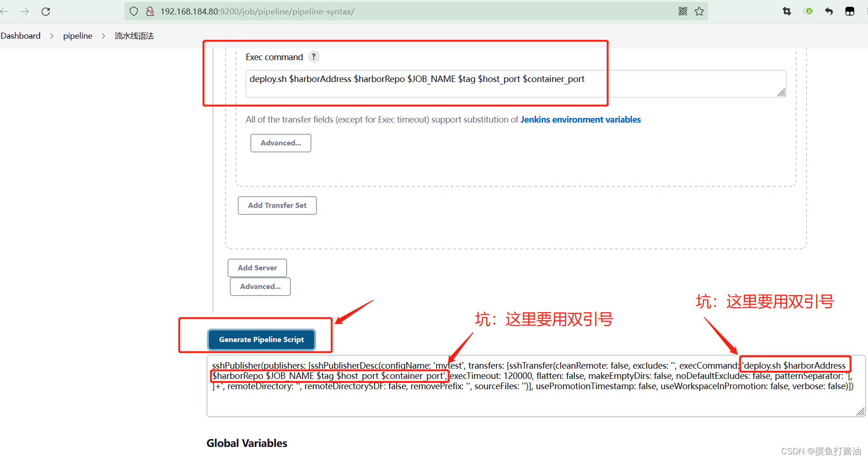
Task: Click the Exec command label
Action: click(x=274, y=57)
